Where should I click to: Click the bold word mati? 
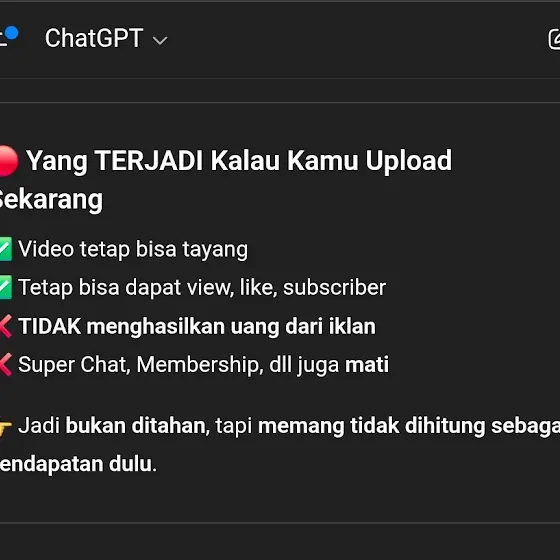coord(367,365)
